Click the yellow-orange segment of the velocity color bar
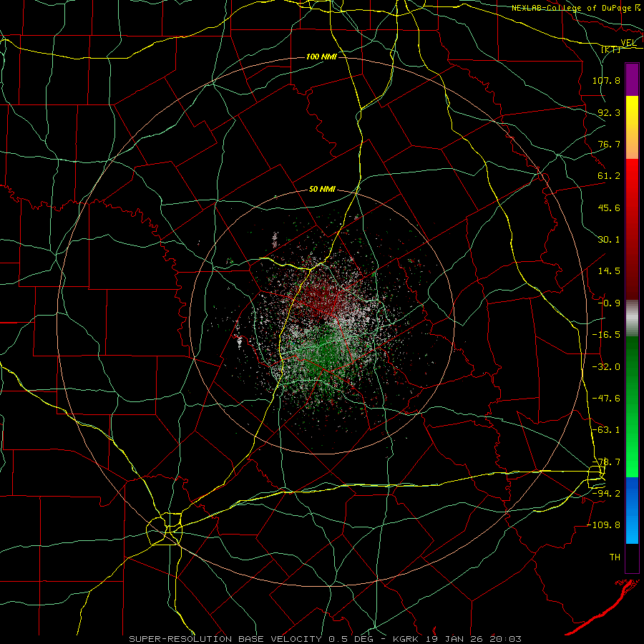Screen dimensions: 644x644 pos(632,127)
